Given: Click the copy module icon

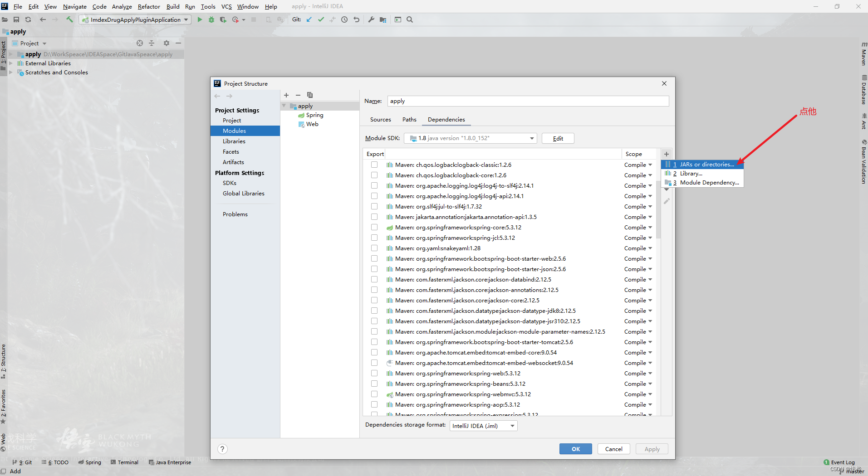Looking at the screenshot, I should pos(310,95).
